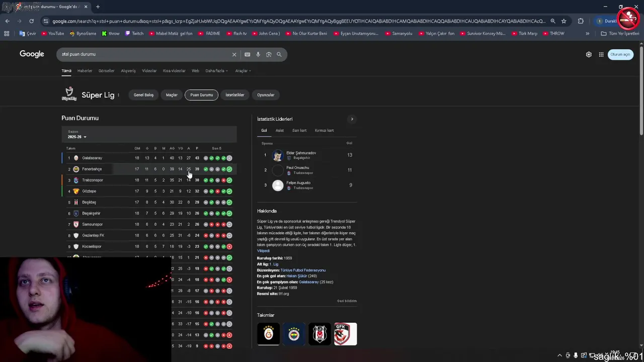Screen dimensions: 644x362
Task: Click the Fenerbahçe crest in standings
Action: pos(76,169)
